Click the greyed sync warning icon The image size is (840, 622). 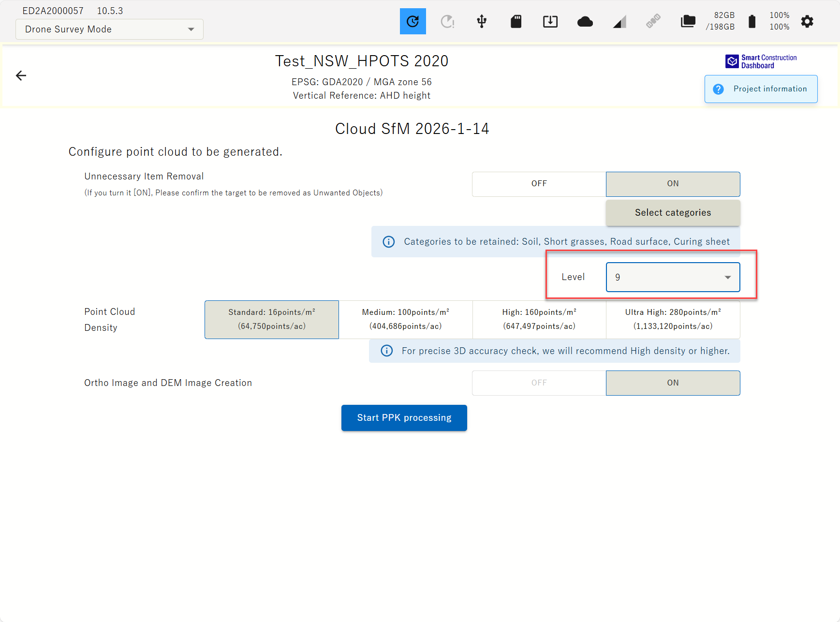[447, 21]
